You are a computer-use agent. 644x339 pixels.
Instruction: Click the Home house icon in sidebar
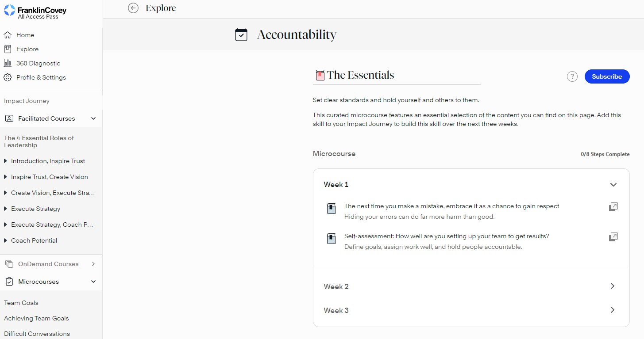click(x=8, y=35)
